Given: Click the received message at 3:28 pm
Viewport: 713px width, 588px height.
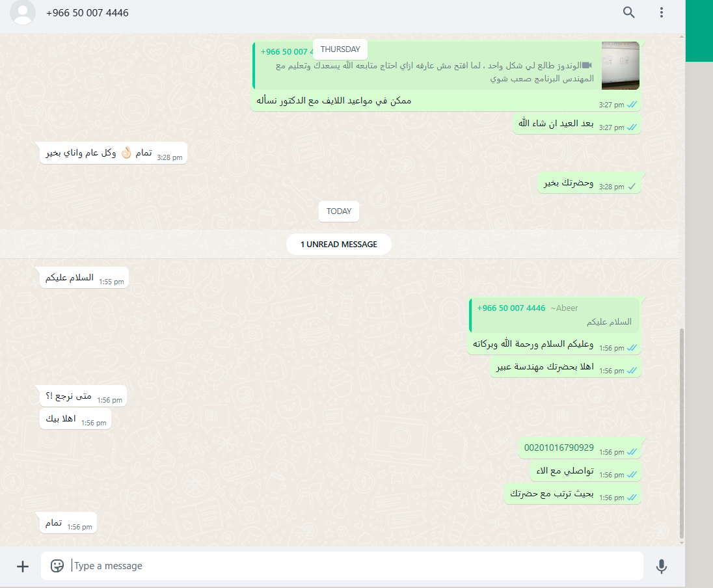Looking at the screenshot, I should pos(113,154).
